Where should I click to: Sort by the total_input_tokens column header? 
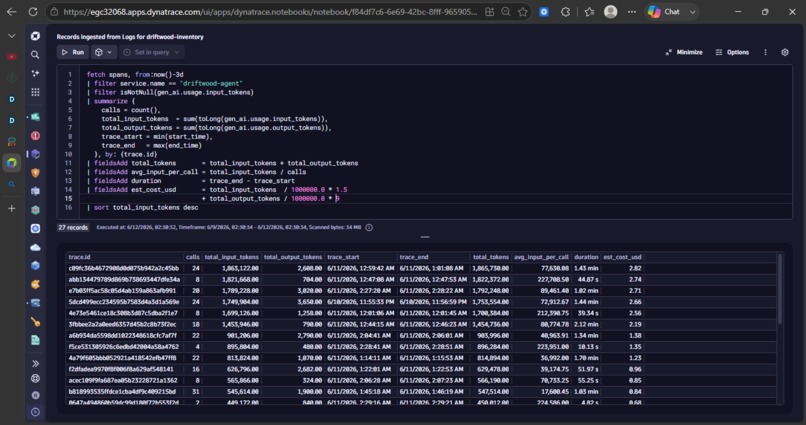click(x=231, y=257)
